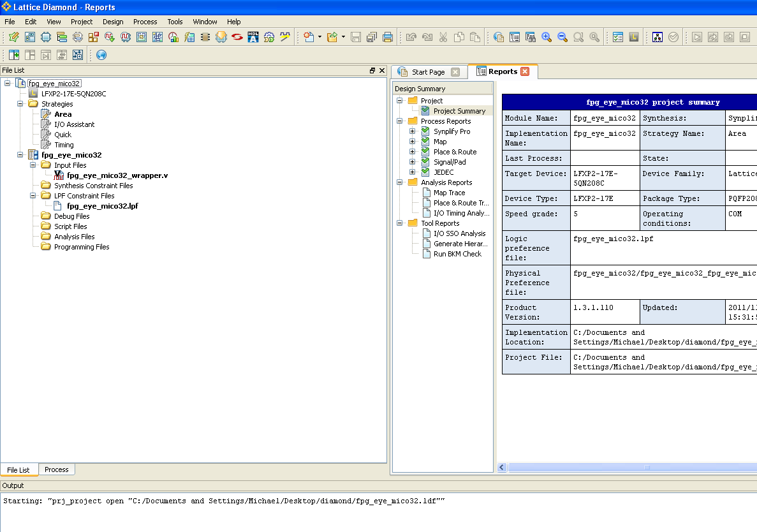
Task: Expand the Synplify Pro report node
Action: click(412, 131)
